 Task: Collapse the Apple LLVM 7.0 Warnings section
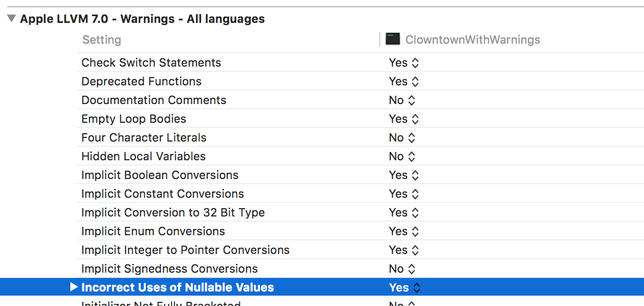click(x=11, y=19)
